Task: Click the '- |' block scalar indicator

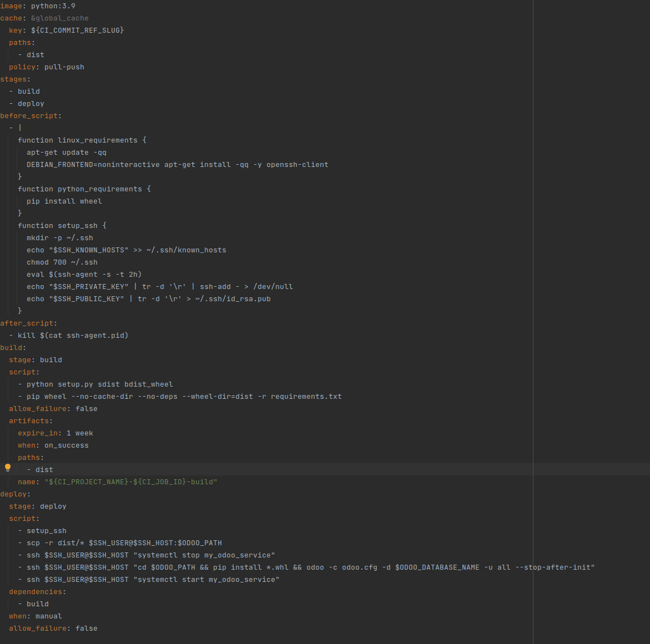Action: pos(16,128)
